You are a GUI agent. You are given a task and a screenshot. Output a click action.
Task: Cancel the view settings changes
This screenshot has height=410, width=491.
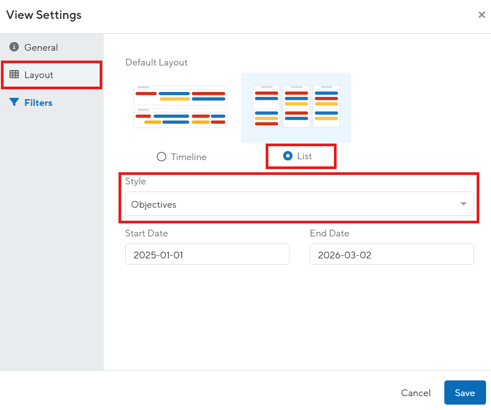pyautogui.click(x=416, y=393)
